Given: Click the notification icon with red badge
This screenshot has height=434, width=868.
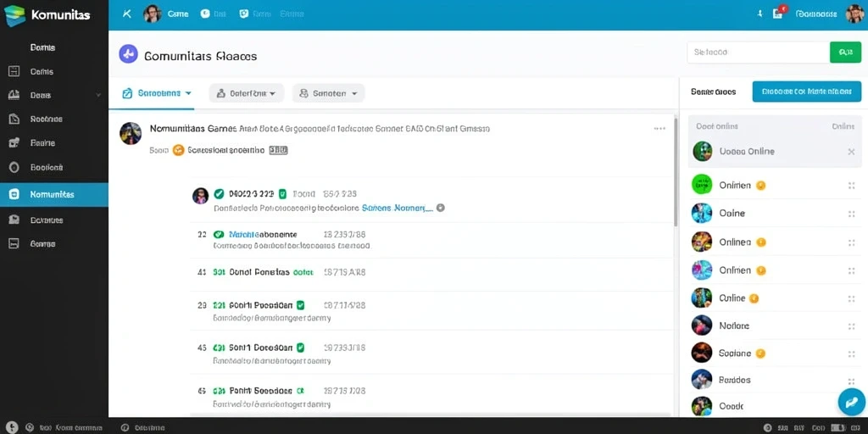Looking at the screenshot, I should pyautogui.click(x=778, y=14).
